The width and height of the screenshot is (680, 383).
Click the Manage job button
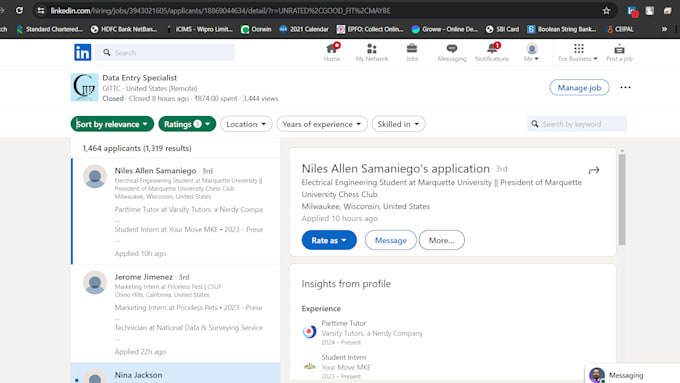point(579,88)
